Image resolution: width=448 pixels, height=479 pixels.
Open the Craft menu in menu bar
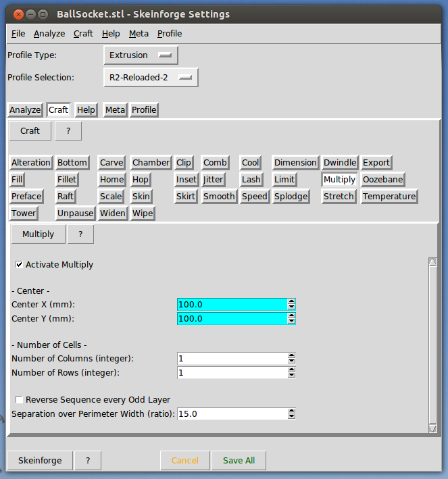click(x=83, y=33)
